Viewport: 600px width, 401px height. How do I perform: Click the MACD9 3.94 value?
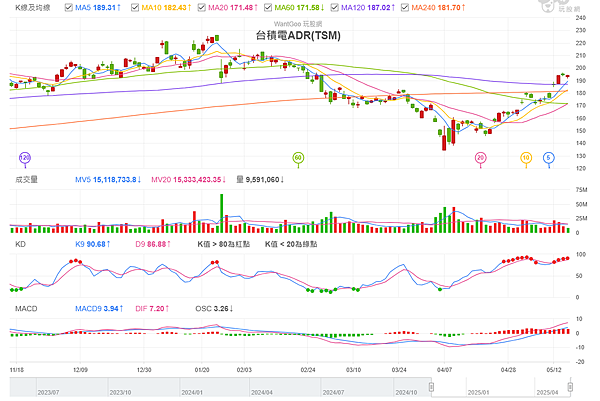point(99,308)
